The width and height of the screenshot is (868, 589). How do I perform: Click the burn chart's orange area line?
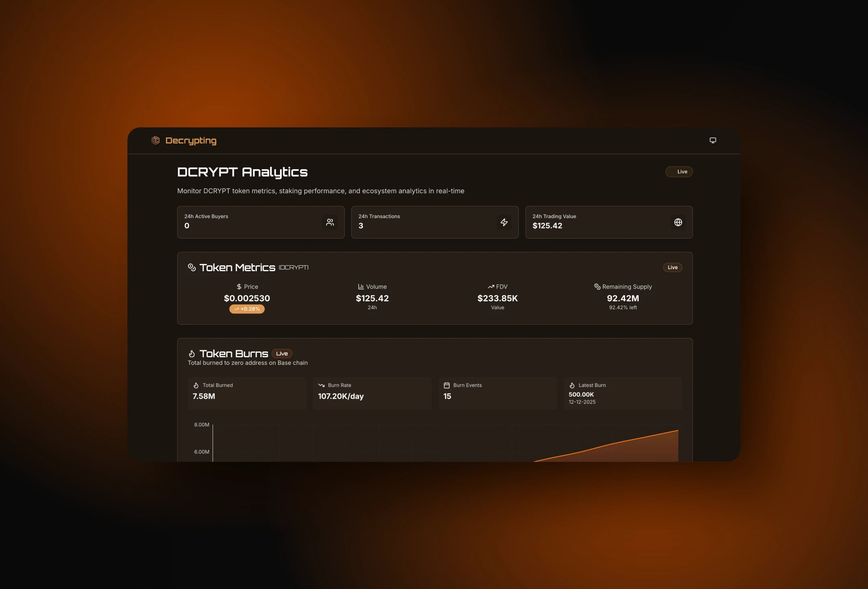coord(627,441)
